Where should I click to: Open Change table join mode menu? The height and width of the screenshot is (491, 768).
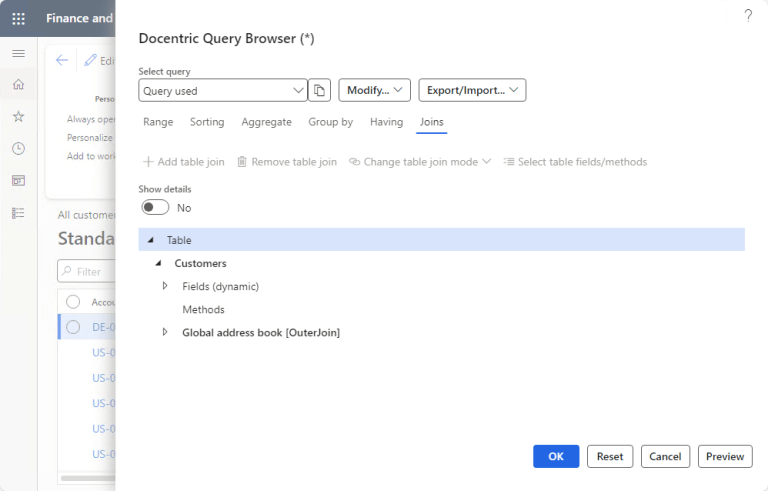420,162
